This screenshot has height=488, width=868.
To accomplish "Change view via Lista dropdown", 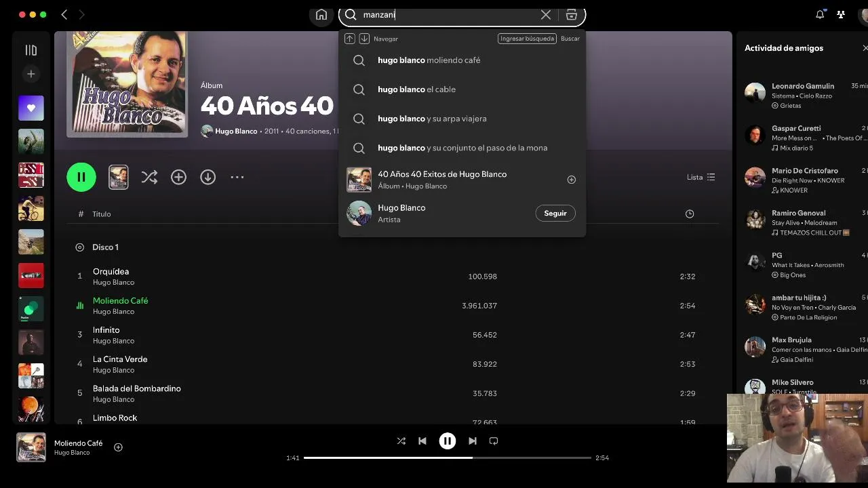I will pos(701,177).
